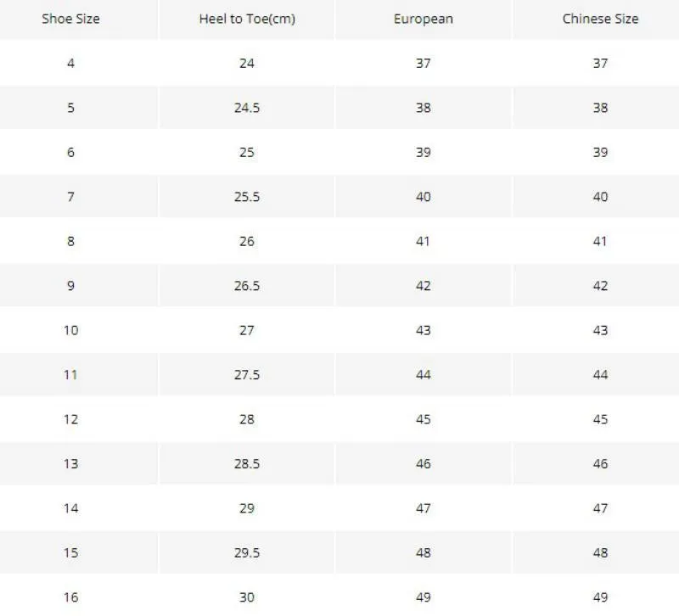Select shoe size 16 cell

(71, 598)
